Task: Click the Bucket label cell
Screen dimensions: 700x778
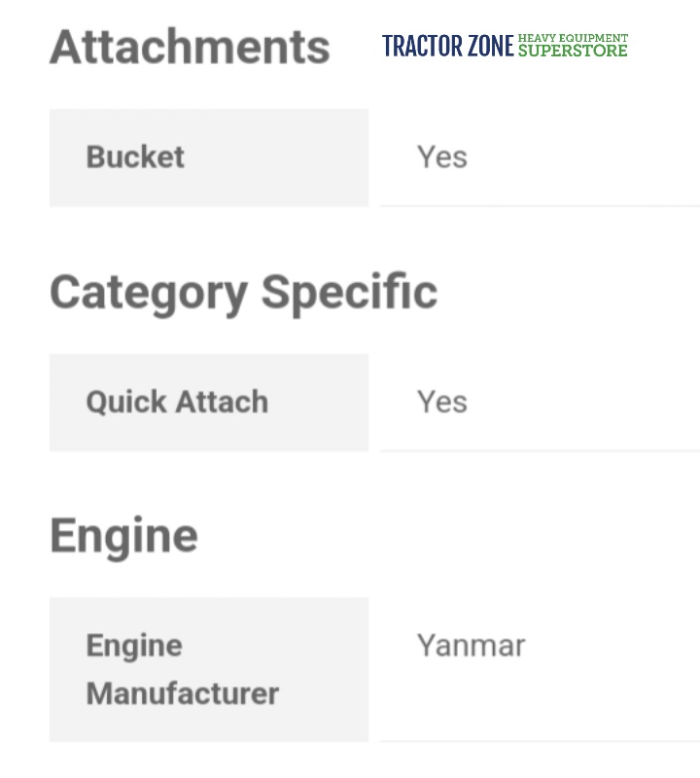Action: (x=208, y=158)
